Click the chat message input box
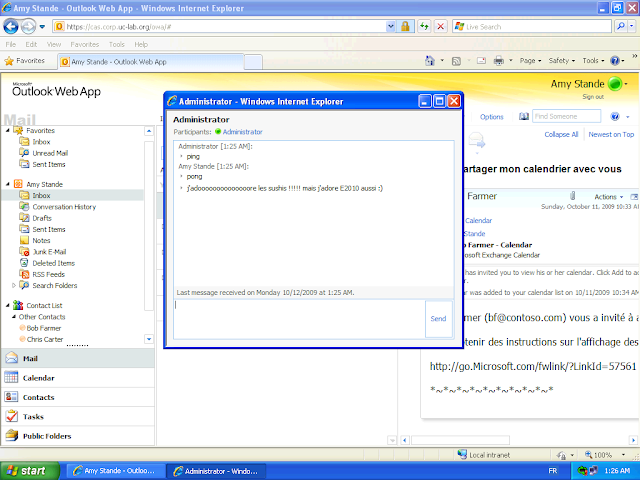The height and width of the screenshot is (480, 640). [x=299, y=319]
